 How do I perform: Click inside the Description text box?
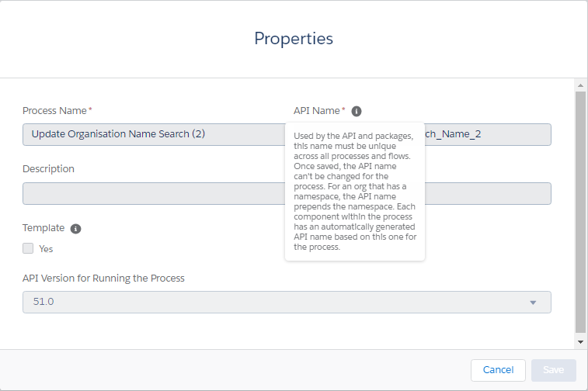tap(154, 194)
